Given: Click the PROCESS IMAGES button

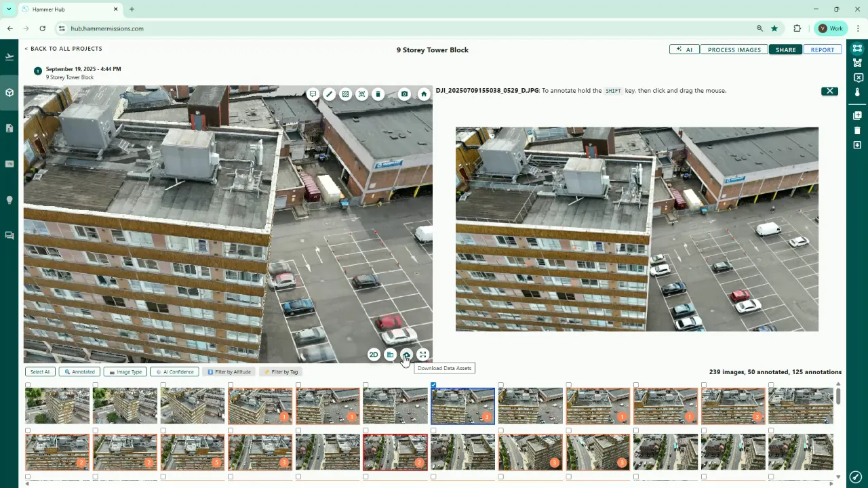Looking at the screenshot, I should (734, 49).
